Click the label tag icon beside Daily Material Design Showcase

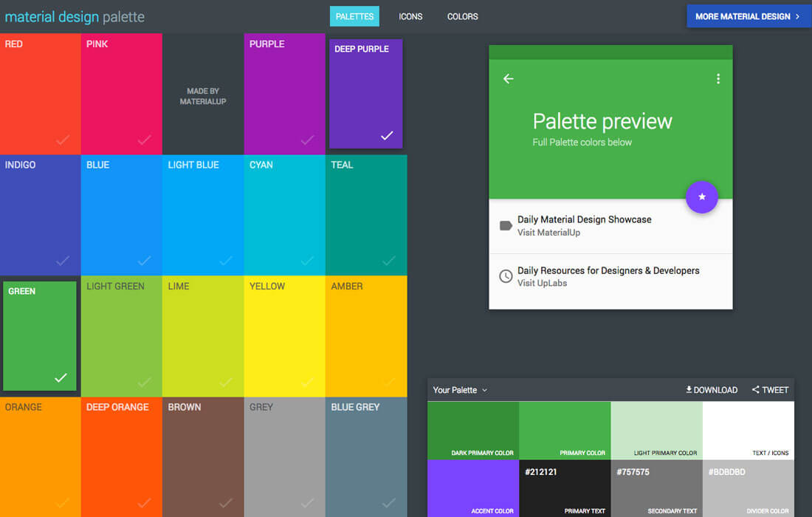[506, 226]
